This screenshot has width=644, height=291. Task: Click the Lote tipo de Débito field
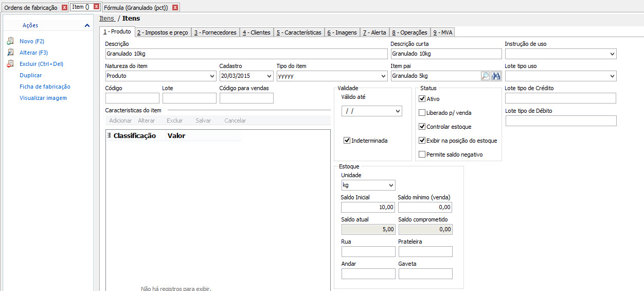pyautogui.click(x=561, y=121)
